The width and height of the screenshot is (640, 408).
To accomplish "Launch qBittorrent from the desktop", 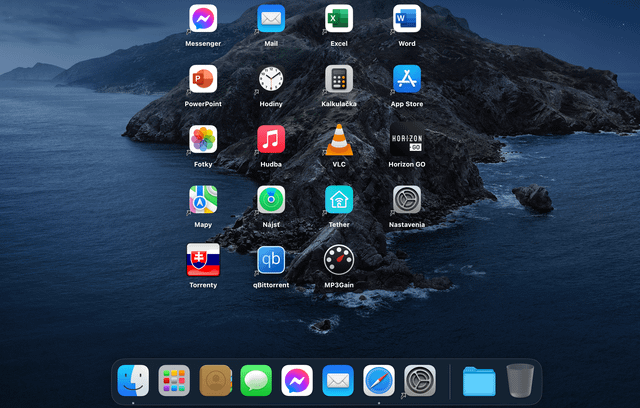I will [x=271, y=260].
